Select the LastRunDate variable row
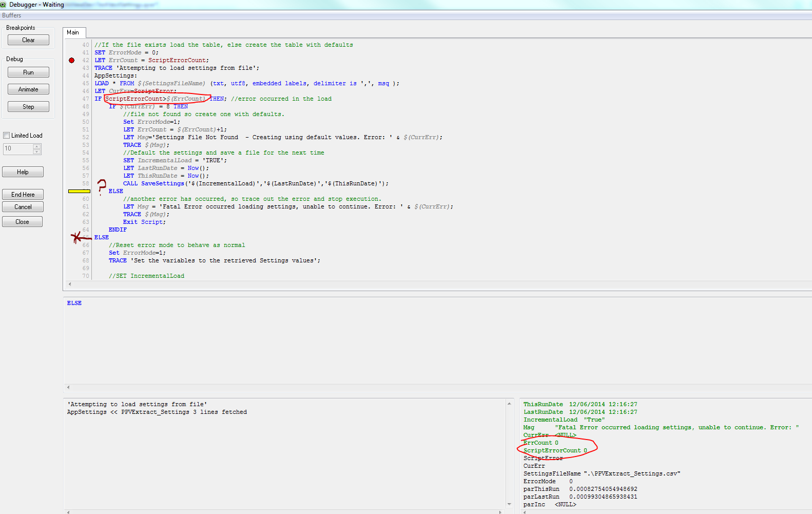812x514 pixels. [580, 412]
